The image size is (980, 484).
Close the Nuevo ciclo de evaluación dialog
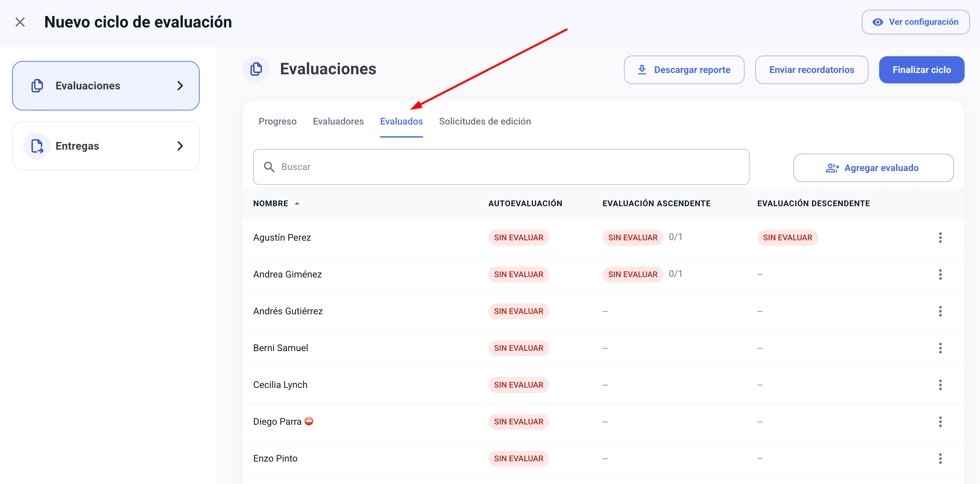20,22
